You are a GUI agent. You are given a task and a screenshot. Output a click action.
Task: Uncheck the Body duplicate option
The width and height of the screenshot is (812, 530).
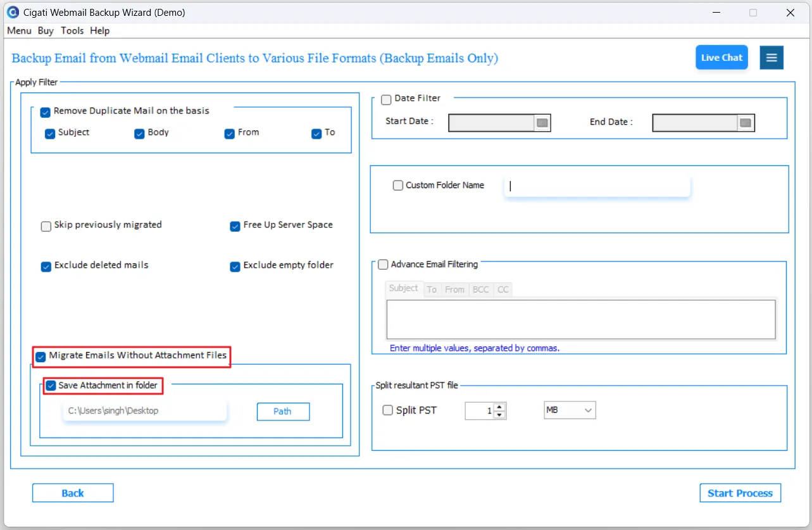(x=139, y=134)
